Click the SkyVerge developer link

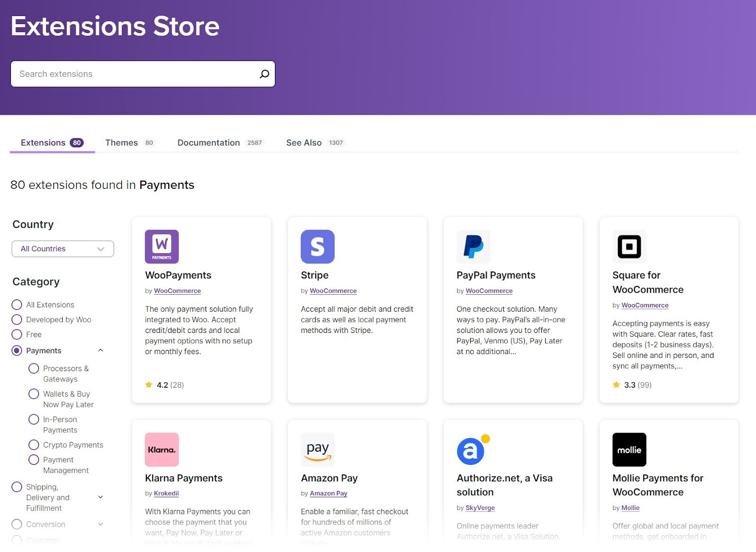[x=480, y=508]
